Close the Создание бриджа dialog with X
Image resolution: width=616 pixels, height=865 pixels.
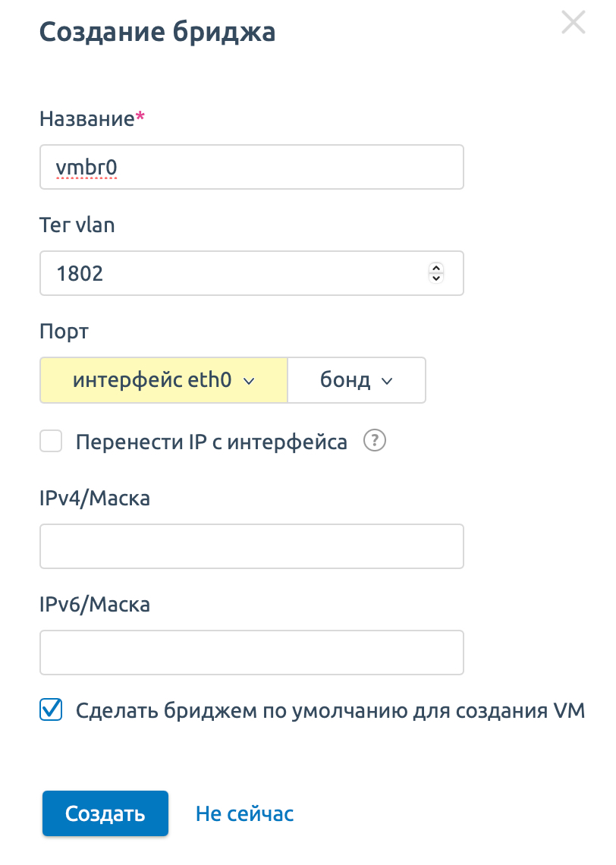[x=573, y=23]
